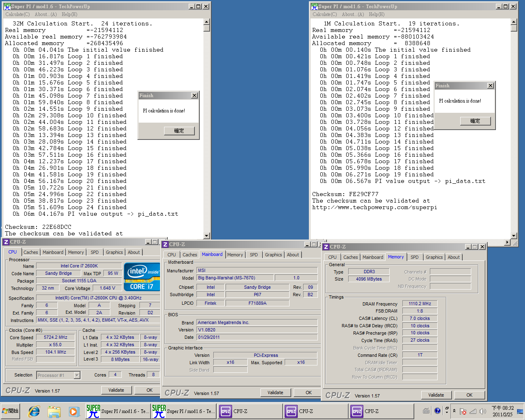Screen dimensions: 525x420
Task: Click the Intel Core i7 inside logo in CPU-Z
Action: point(142,277)
